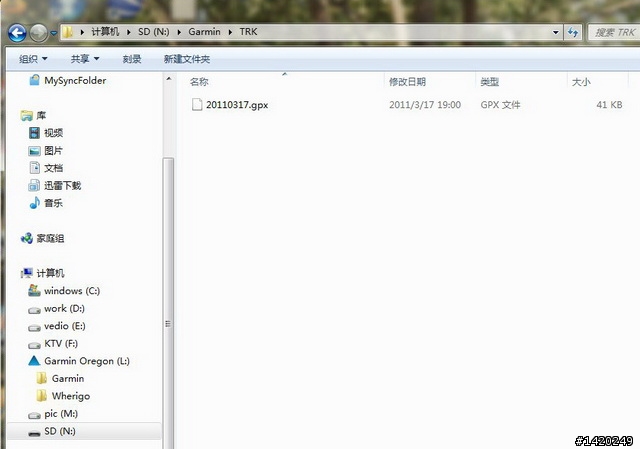Click the MySyncFolder icon in sidebar
The width and height of the screenshot is (640, 449).
[x=34, y=80]
